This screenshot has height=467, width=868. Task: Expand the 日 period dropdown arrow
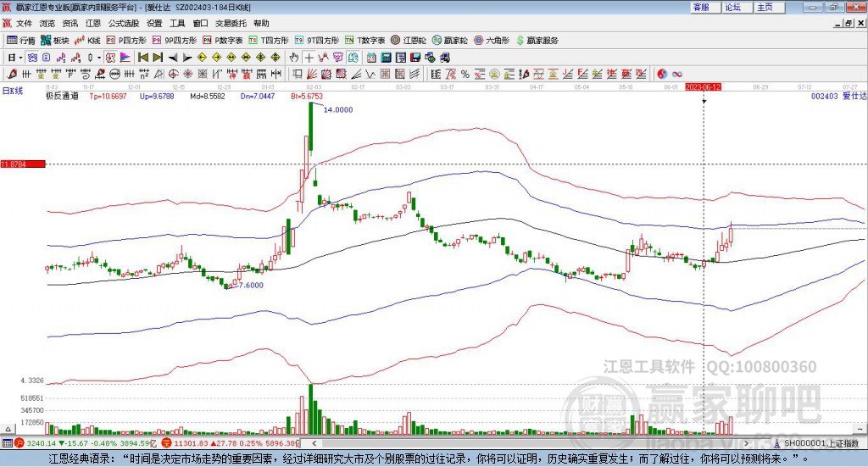pyautogui.click(x=20, y=58)
